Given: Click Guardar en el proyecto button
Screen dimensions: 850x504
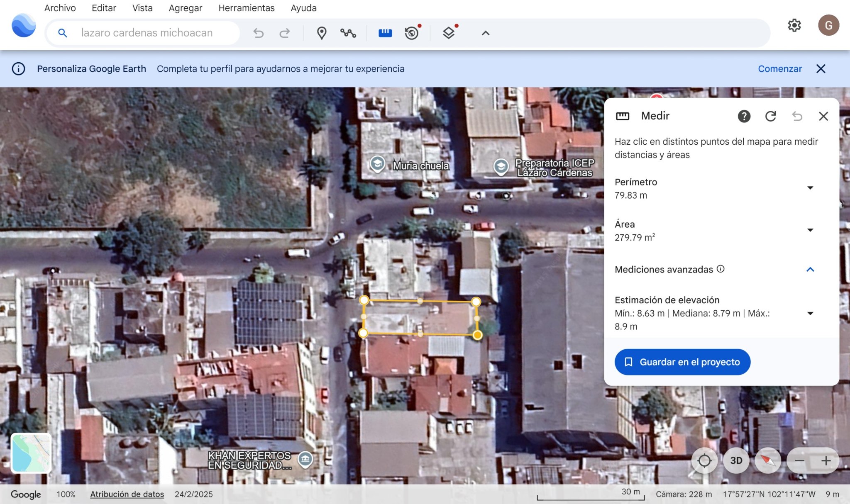Looking at the screenshot, I should [682, 362].
